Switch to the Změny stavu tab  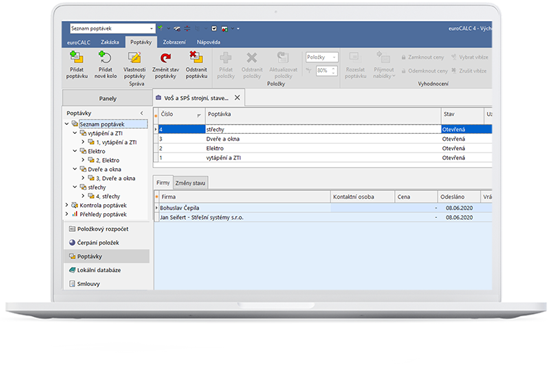[x=190, y=183]
